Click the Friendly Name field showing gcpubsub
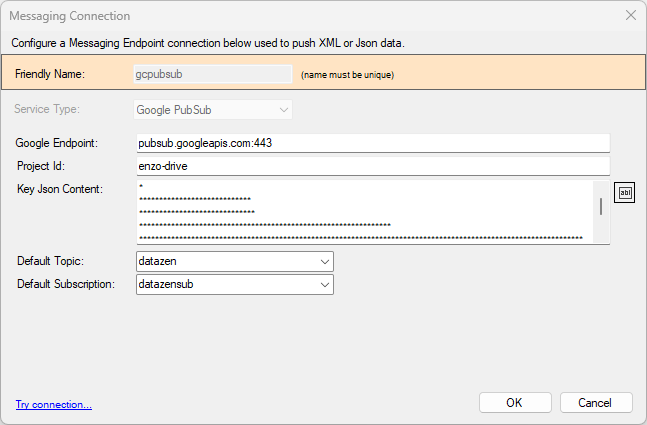The height and width of the screenshot is (425, 647). tap(213, 74)
